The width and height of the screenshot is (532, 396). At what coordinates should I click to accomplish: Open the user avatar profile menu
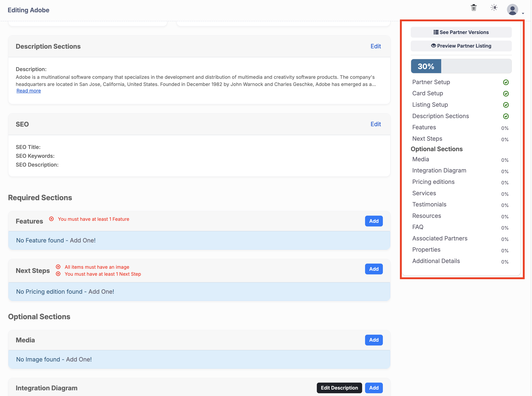click(x=512, y=10)
